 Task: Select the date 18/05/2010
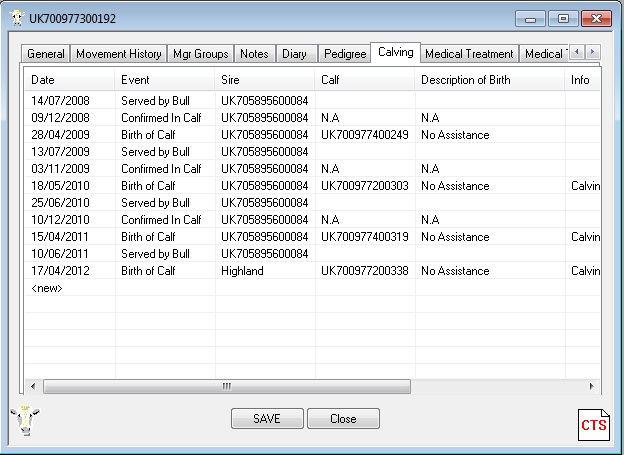click(x=60, y=186)
